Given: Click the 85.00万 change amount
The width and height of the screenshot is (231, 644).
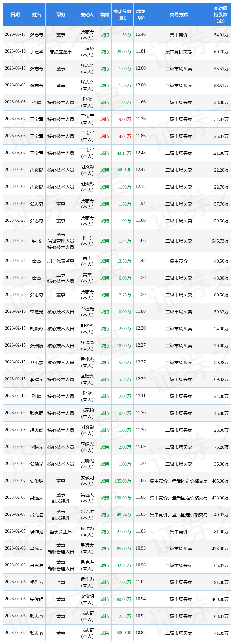Looking at the screenshot, I should [124, 548].
